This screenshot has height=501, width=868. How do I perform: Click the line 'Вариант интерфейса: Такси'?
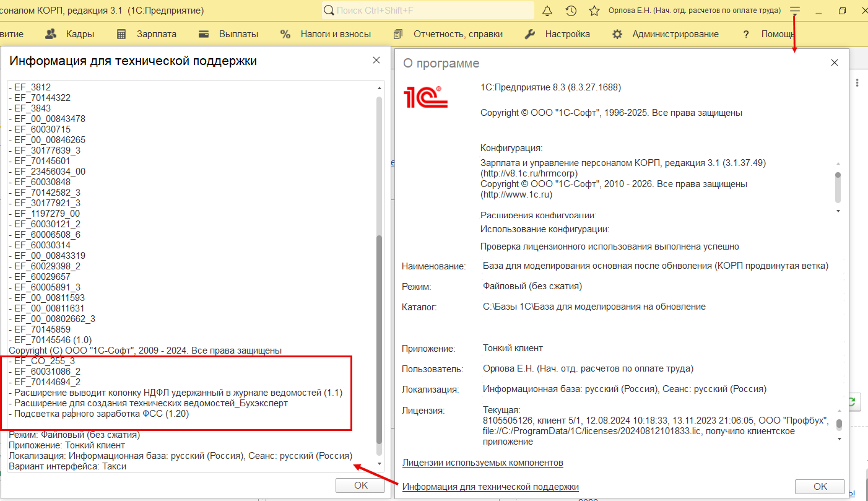tap(67, 466)
